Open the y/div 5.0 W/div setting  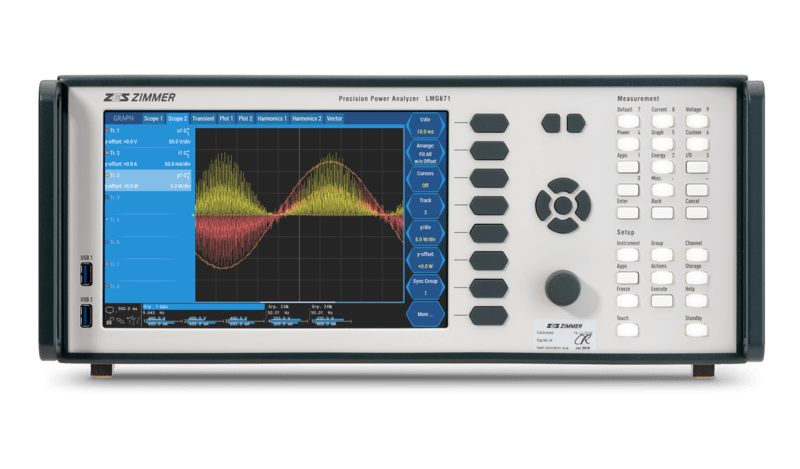point(426,234)
